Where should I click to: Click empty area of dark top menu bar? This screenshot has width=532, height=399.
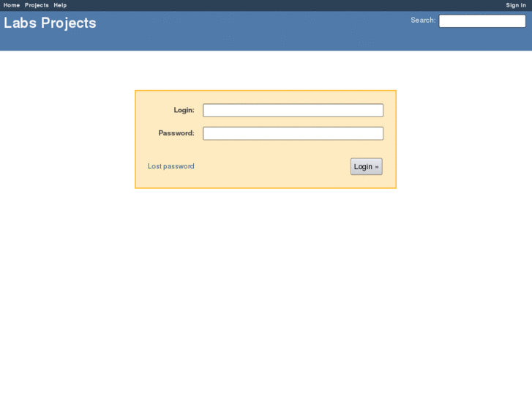point(271,5)
